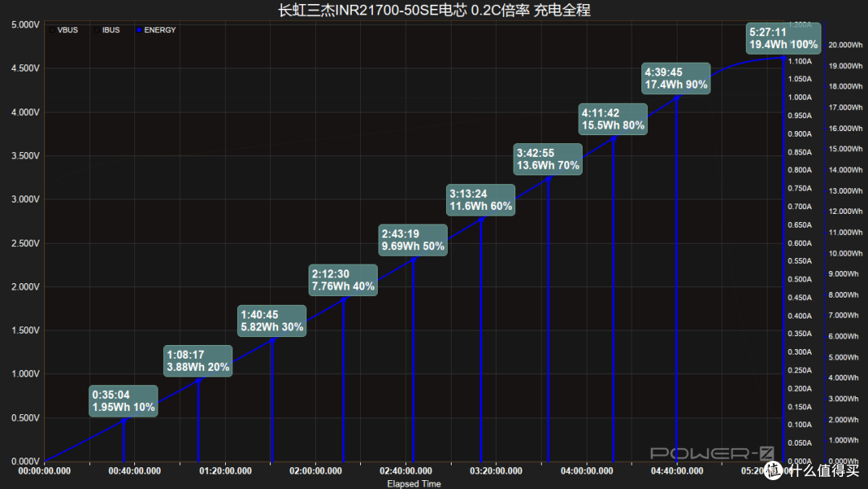The width and height of the screenshot is (868, 489).
Task: Click the 0.100A current axis label
Action: pyautogui.click(x=800, y=425)
